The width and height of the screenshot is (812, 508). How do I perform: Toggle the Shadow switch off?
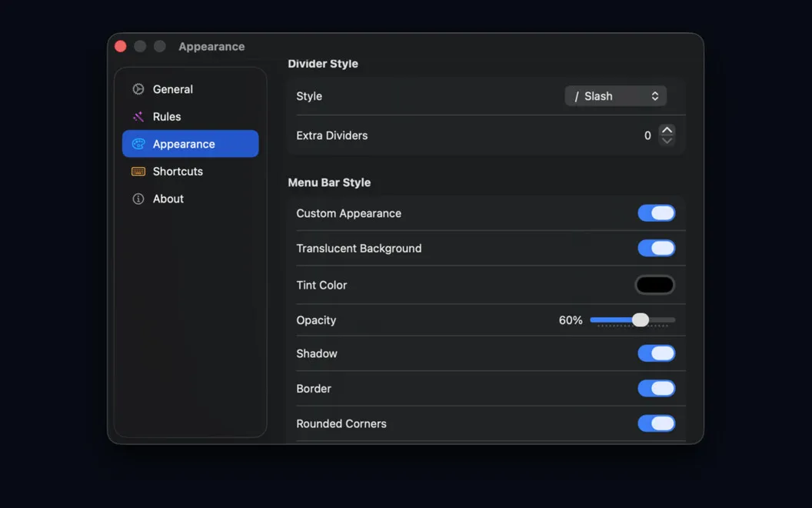point(656,353)
